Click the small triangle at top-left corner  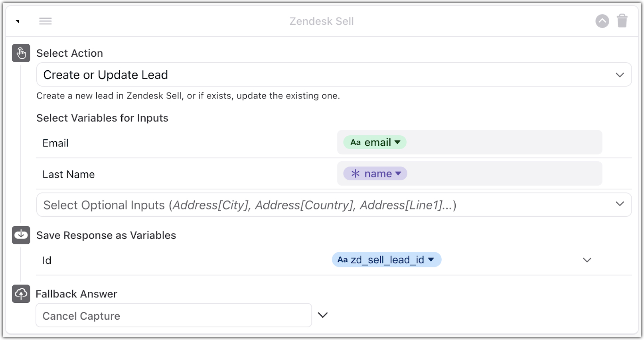(x=18, y=21)
